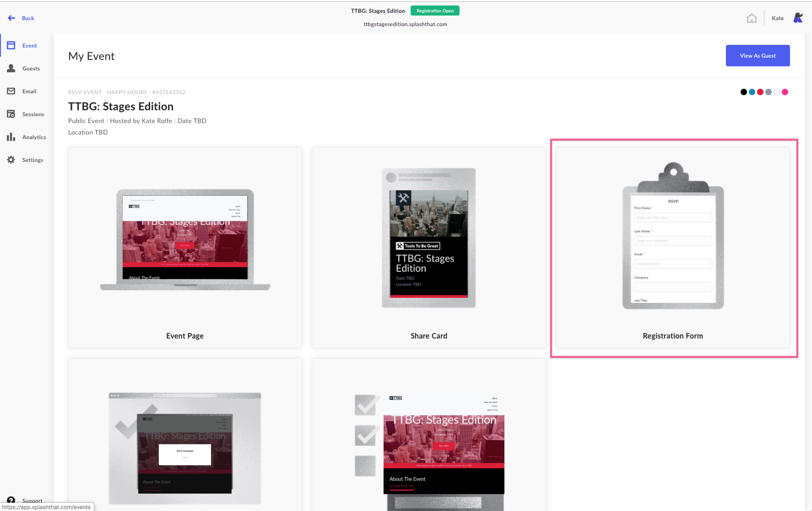This screenshot has height=511, width=812.
Task: Open the checklist event preview card
Action: click(x=429, y=435)
